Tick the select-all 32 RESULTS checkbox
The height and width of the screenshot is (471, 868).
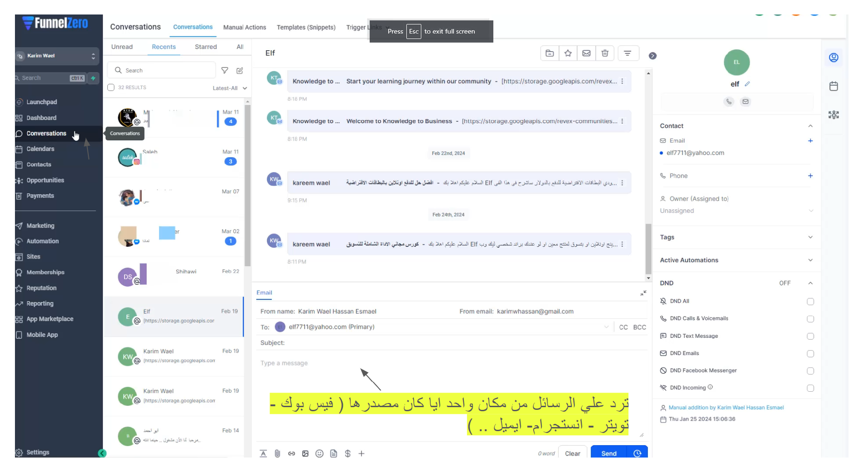pos(111,87)
